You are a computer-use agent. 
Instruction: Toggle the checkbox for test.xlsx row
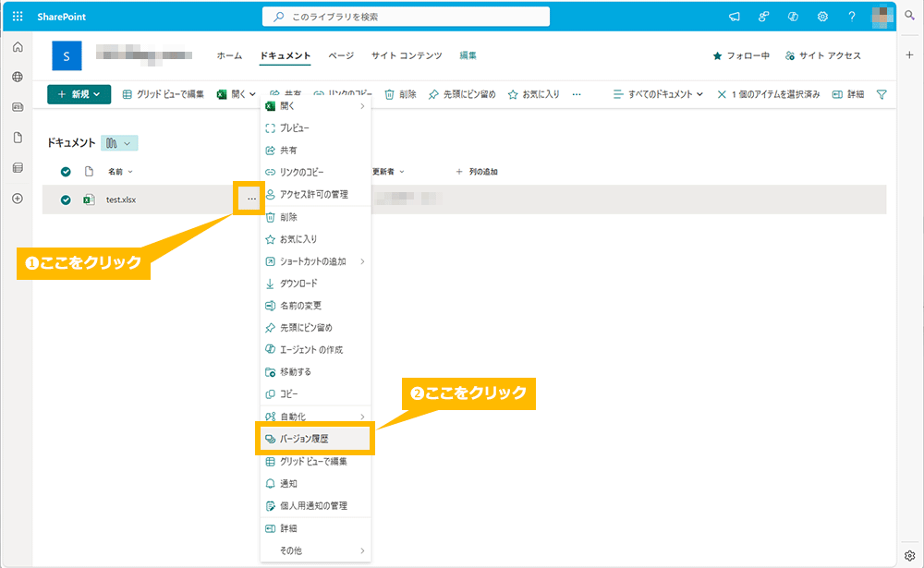(x=66, y=199)
